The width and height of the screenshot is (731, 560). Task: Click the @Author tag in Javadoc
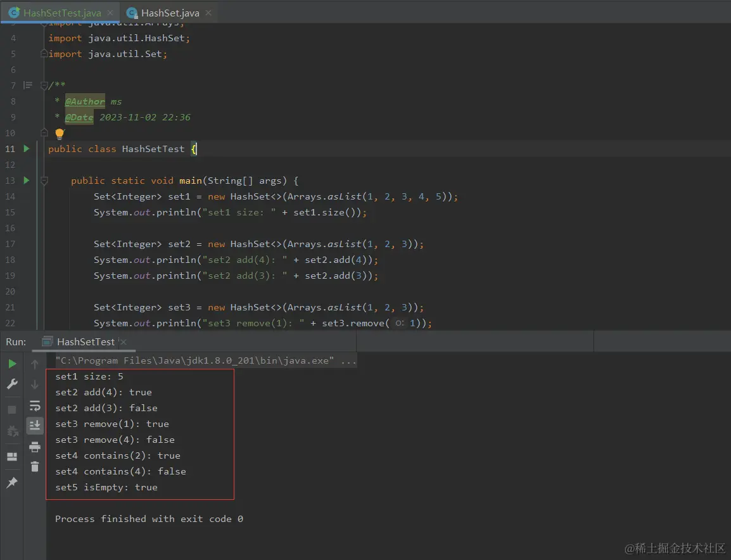pos(85,101)
